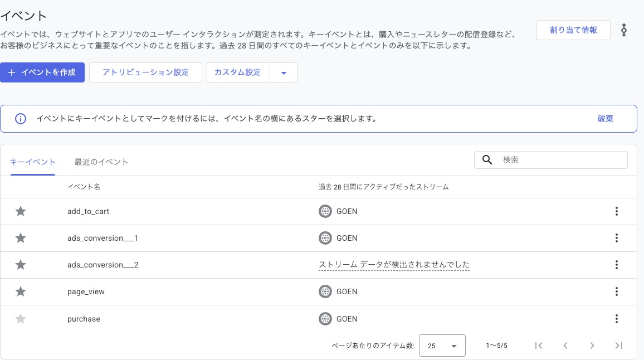Click the magnifier search icon
644x360 pixels.
(x=487, y=160)
